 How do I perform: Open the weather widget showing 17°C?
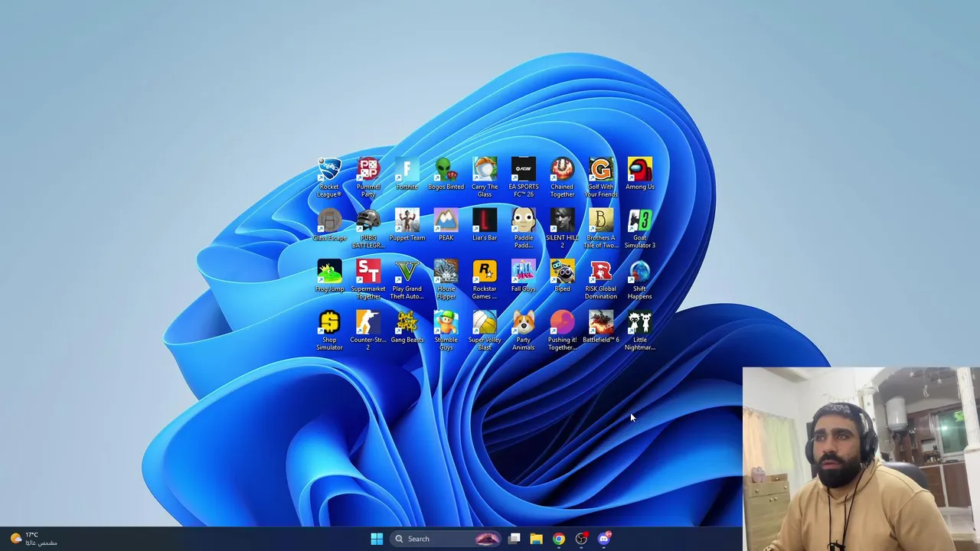point(32,539)
